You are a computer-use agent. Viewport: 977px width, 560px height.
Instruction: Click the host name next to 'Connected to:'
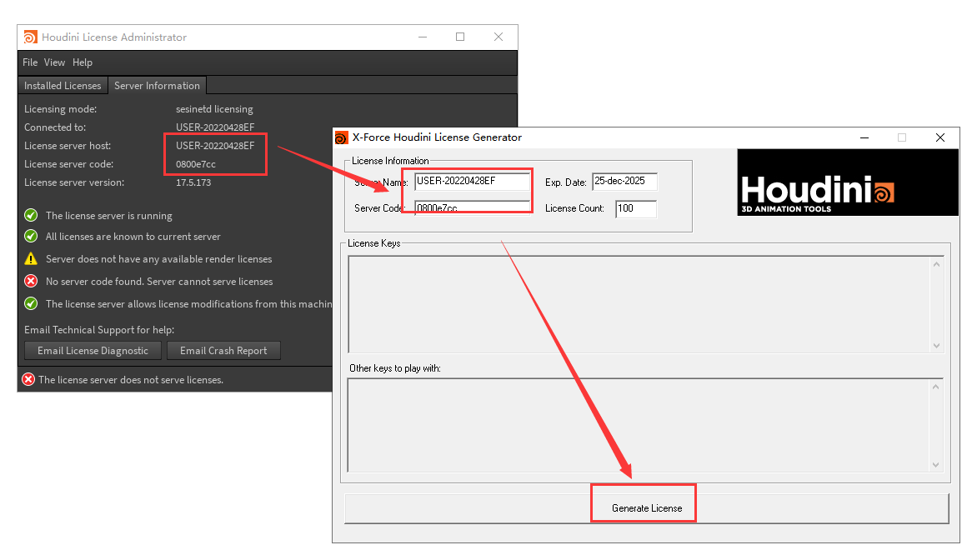click(x=215, y=127)
